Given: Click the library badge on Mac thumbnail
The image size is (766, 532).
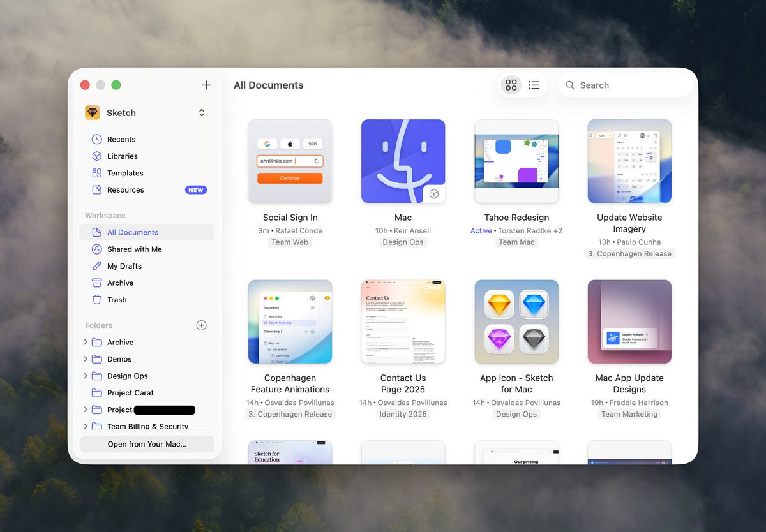Looking at the screenshot, I should tap(434, 194).
